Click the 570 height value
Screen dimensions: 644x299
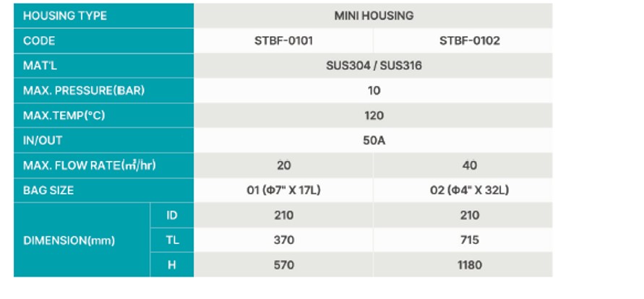tap(284, 265)
